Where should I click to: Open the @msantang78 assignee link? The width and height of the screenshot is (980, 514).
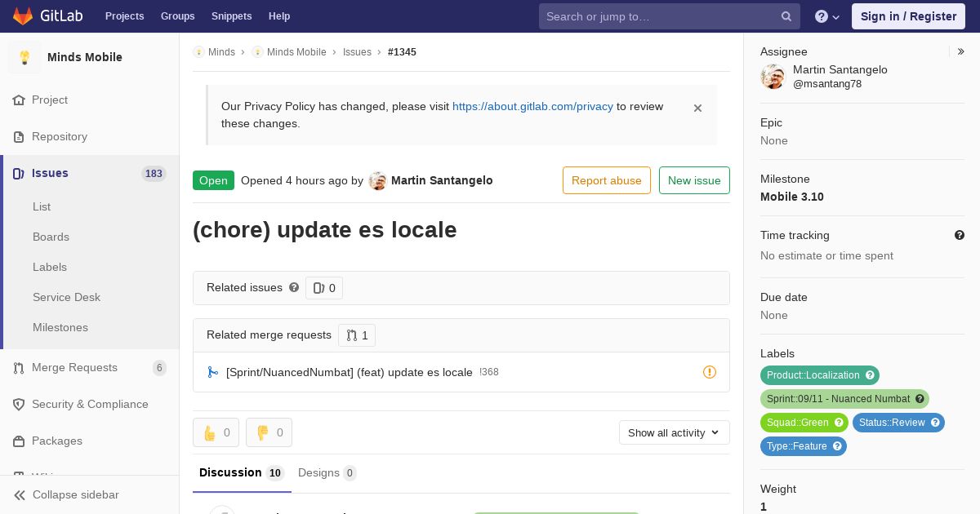point(827,84)
